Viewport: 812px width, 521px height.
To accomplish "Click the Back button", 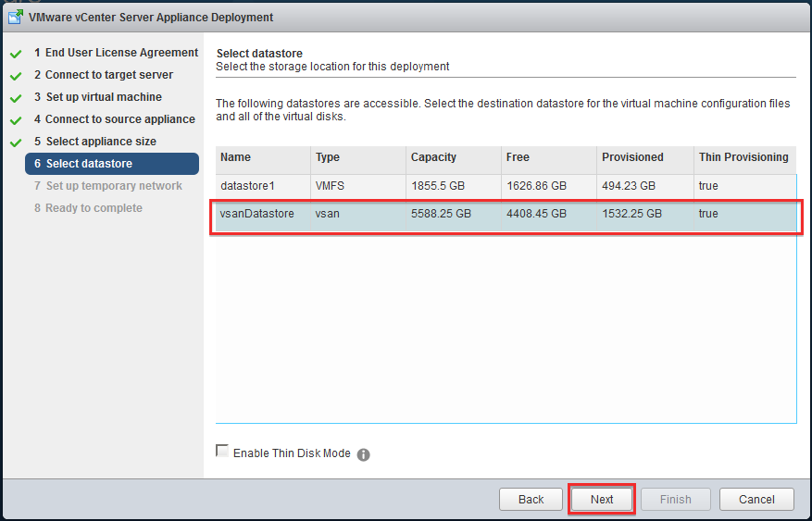I will pos(531,500).
